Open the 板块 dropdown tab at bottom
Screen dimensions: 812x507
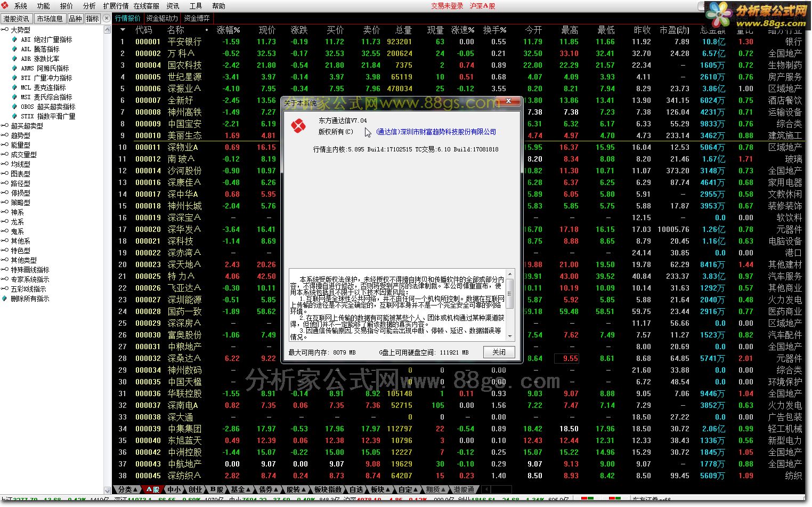coord(380,489)
